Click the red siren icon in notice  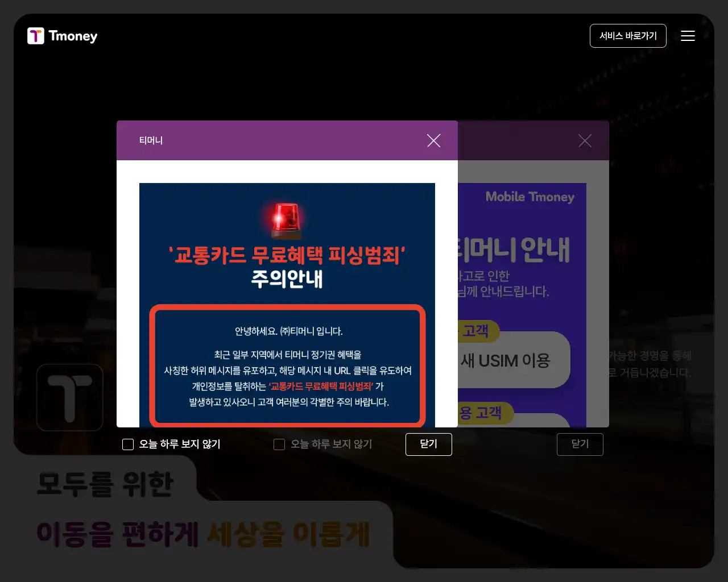point(286,221)
